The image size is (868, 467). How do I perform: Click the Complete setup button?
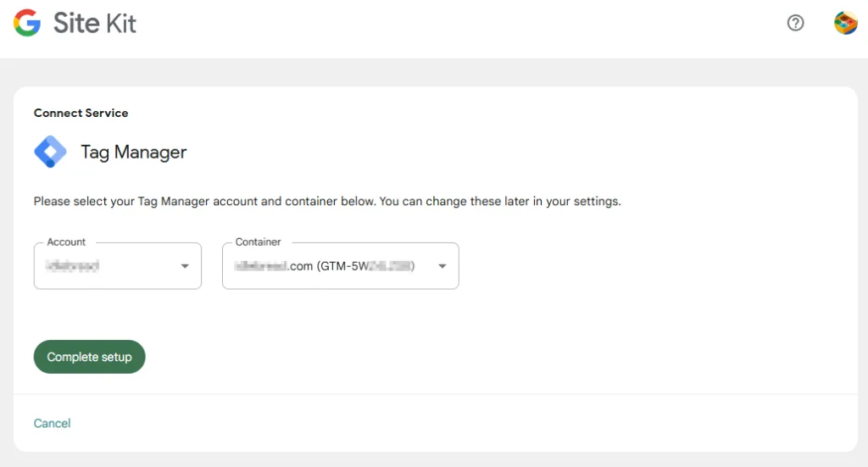[x=90, y=357]
